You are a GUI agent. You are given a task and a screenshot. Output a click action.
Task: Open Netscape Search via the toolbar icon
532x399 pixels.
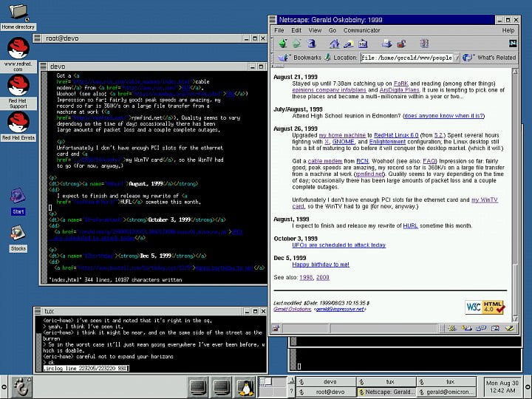click(349, 44)
